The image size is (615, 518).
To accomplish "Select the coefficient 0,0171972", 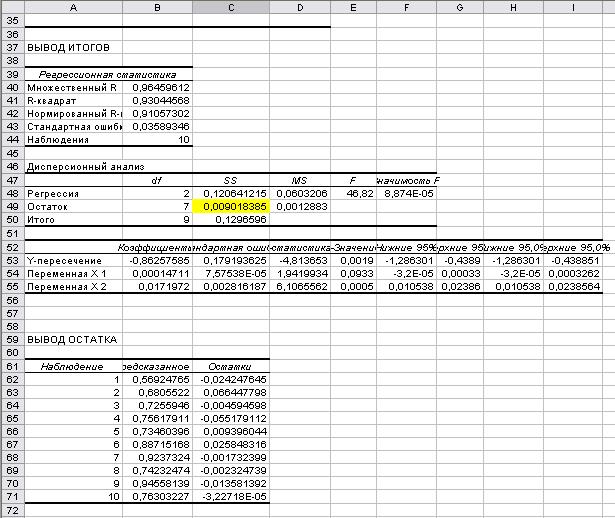I will tap(157, 287).
